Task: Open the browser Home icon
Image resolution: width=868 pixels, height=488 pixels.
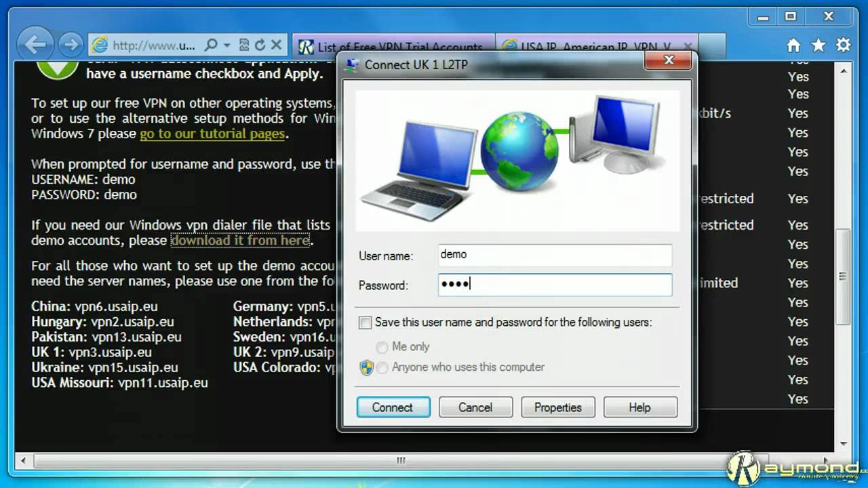Action: (x=793, y=45)
